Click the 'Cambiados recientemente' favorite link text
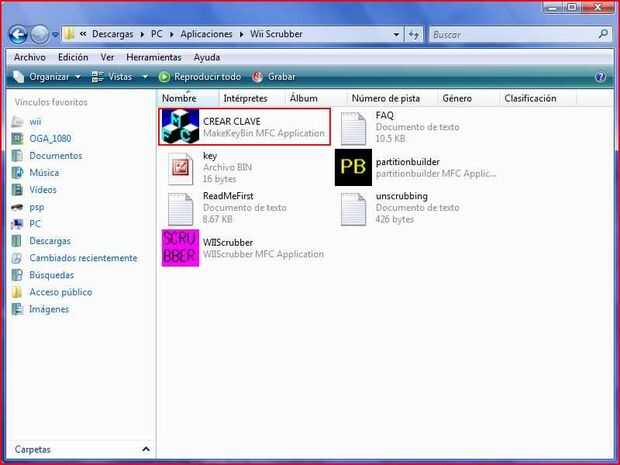 (83, 258)
